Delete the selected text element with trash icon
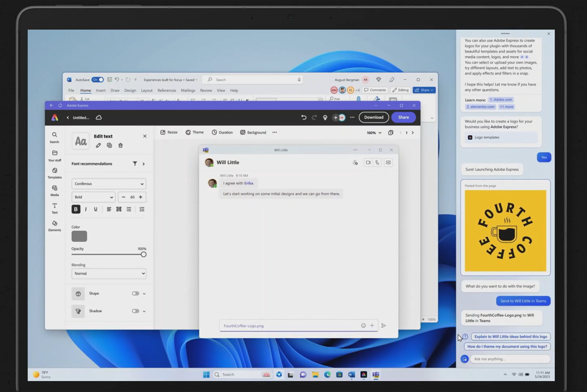Viewport: 587px width, 392px height. pyautogui.click(x=120, y=145)
